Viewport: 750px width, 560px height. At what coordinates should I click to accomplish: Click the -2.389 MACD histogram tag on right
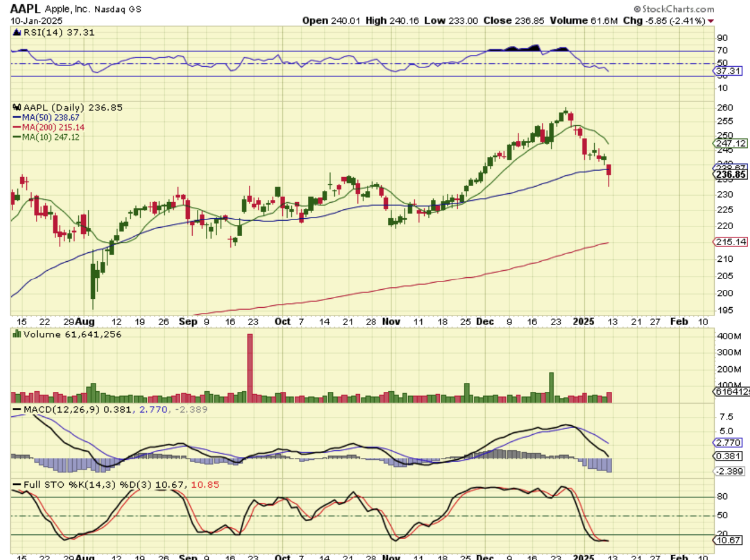[x=730, y=471]
